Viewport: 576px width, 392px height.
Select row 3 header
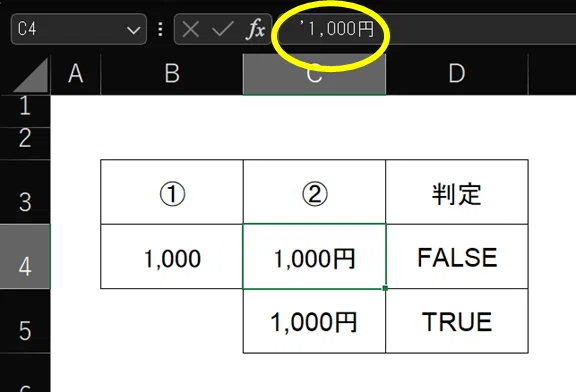[x=25, y=192]
